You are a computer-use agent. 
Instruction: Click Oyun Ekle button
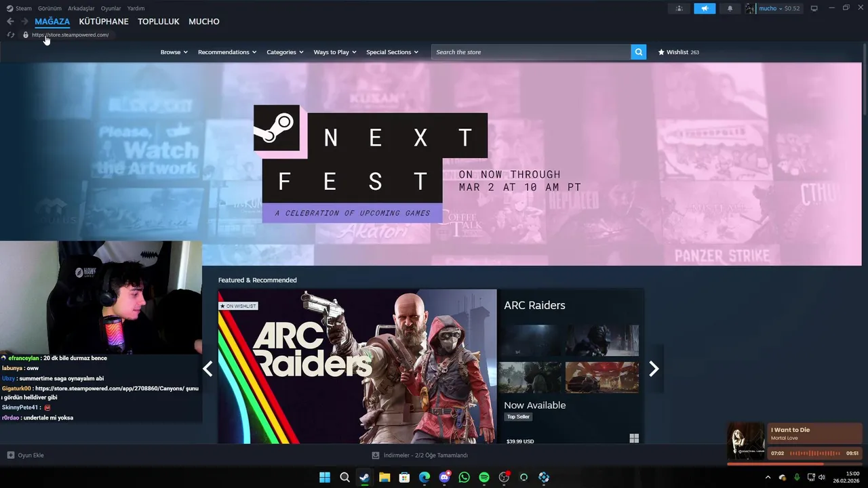point(26,455)
